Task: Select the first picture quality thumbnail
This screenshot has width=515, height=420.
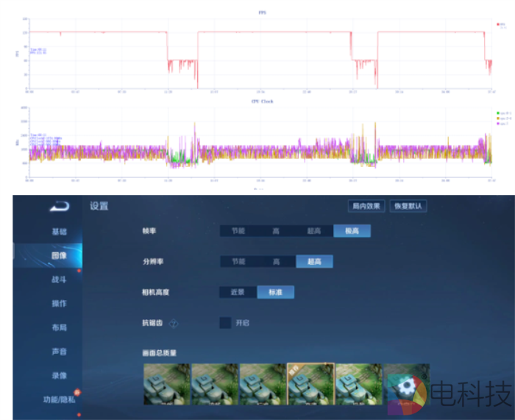Action: tap(166, 384)
